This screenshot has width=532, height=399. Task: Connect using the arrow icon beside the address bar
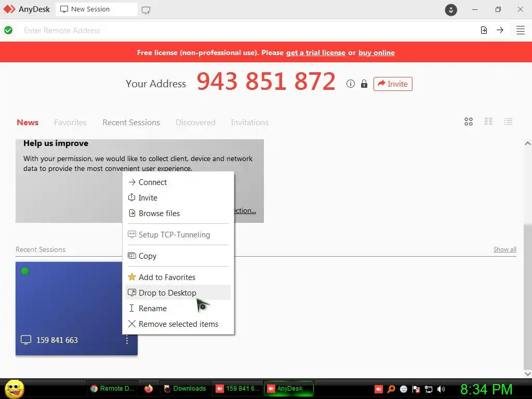[500, 30]
